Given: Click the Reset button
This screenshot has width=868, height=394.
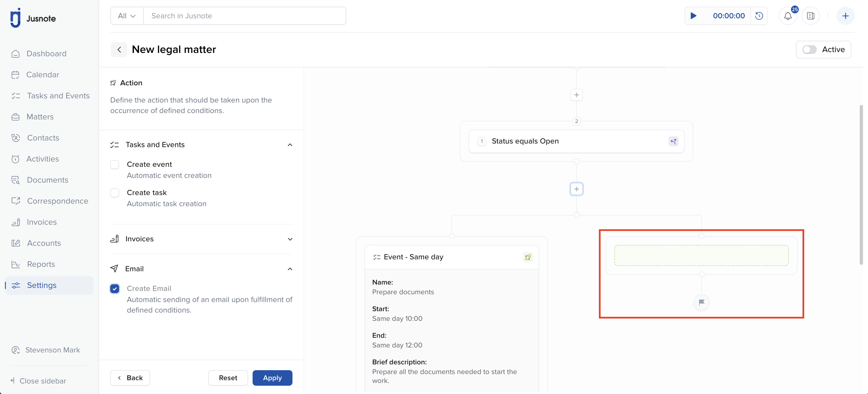Looking at the screenshot, I should point(228,378).
